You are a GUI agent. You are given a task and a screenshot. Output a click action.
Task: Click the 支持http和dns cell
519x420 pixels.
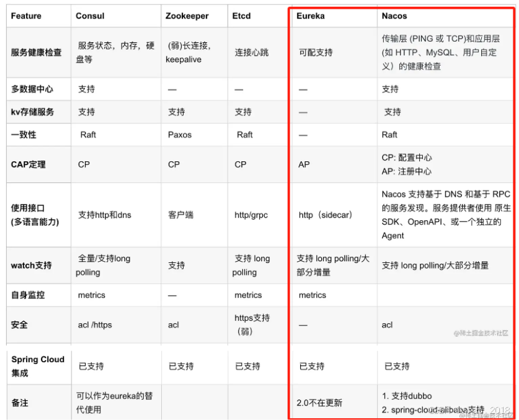[105, 215]
